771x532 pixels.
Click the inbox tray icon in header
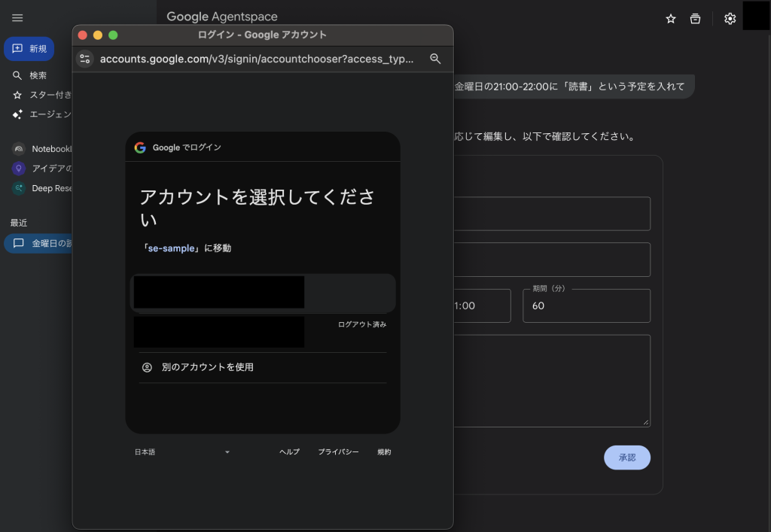[x=695, y=19]
